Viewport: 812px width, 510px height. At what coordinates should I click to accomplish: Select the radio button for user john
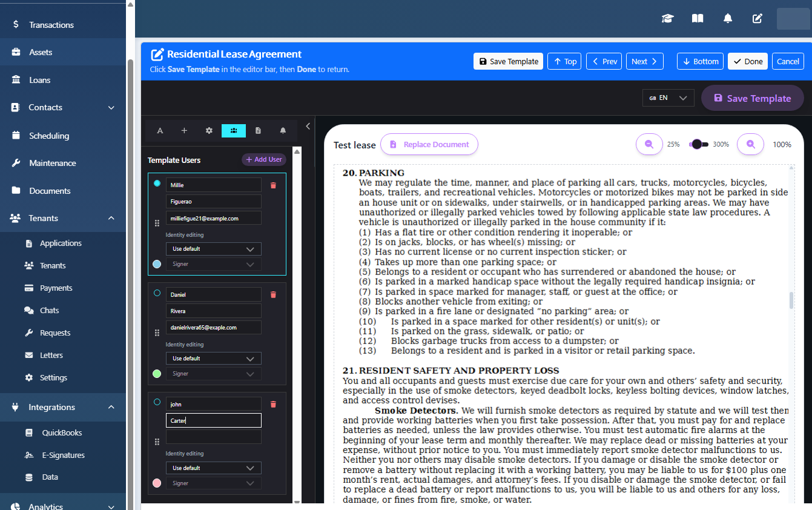[x=157, y=402]
